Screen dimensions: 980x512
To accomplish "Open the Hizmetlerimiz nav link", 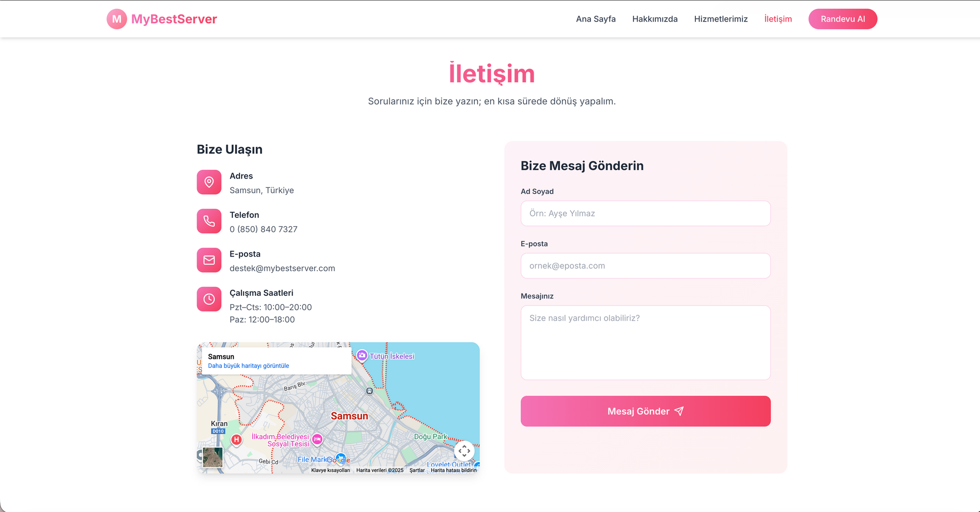I will point(720,19).
